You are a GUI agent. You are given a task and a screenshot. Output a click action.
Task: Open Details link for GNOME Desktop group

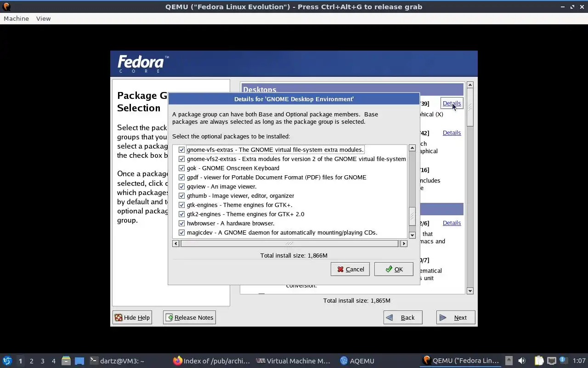[452, 103]
